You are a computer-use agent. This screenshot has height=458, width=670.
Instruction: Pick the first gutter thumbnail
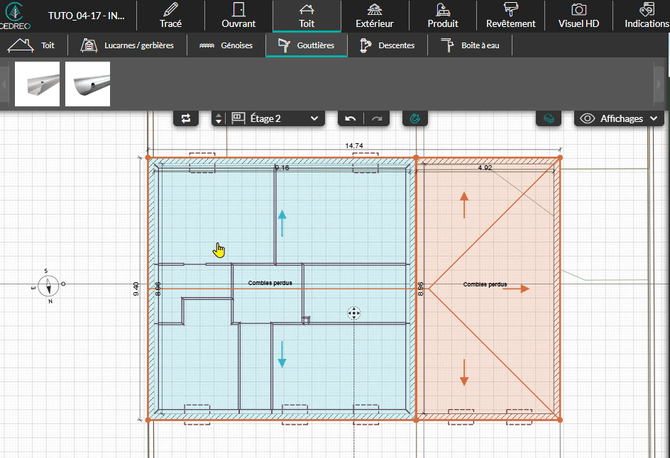coord(38,84)
